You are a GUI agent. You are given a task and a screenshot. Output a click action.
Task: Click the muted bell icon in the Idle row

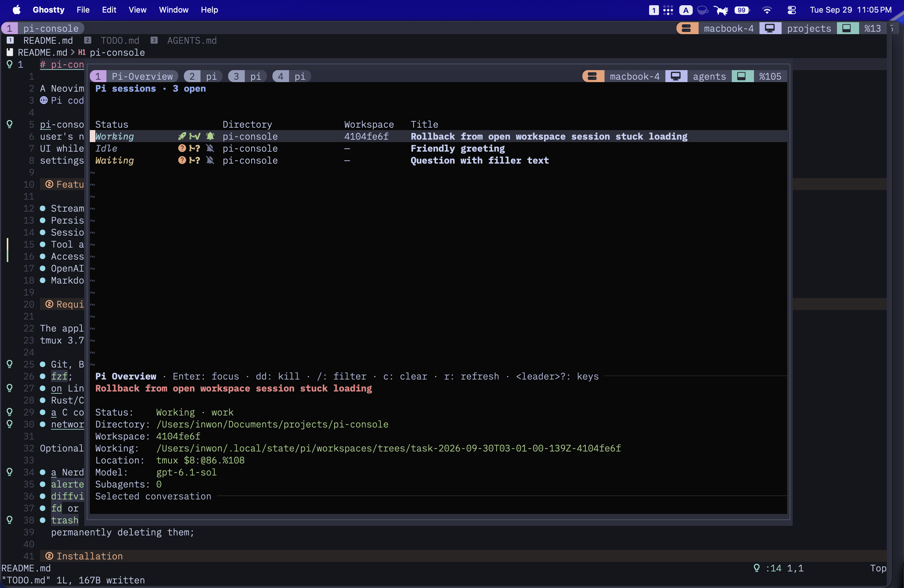210,148
